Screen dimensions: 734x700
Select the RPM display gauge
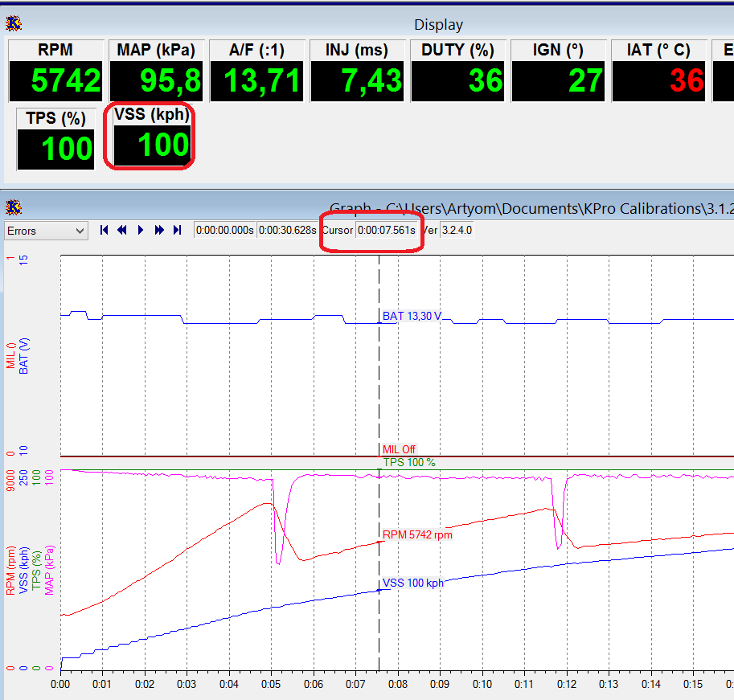point(56,72)
